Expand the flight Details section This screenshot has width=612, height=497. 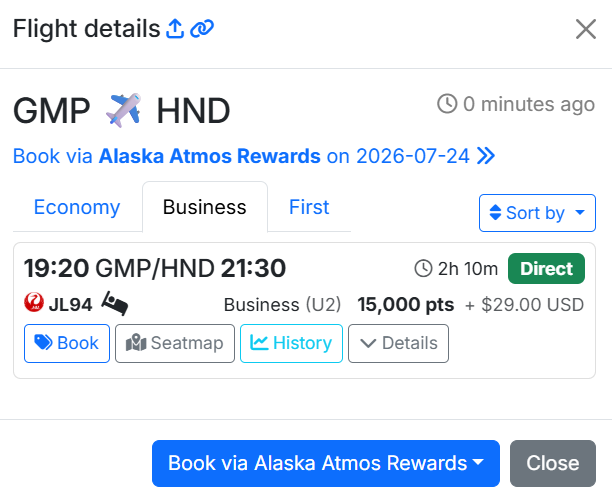point(398,343)
